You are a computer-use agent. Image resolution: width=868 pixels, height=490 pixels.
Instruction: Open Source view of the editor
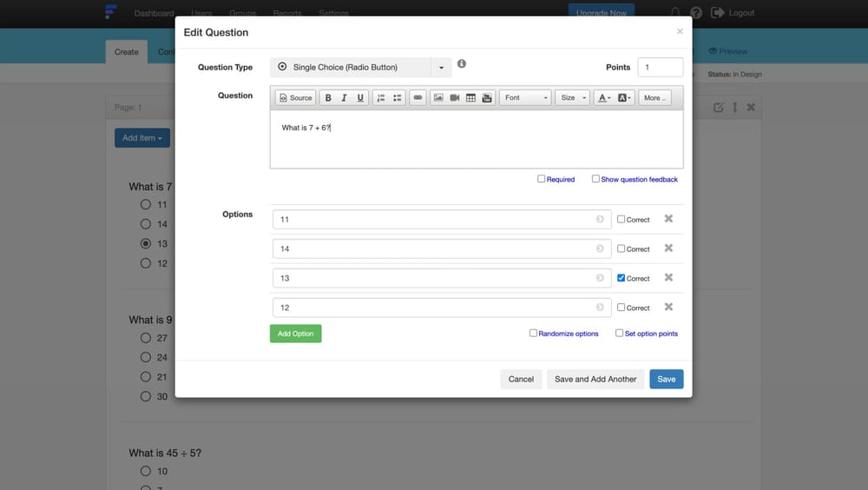[296, 97]
